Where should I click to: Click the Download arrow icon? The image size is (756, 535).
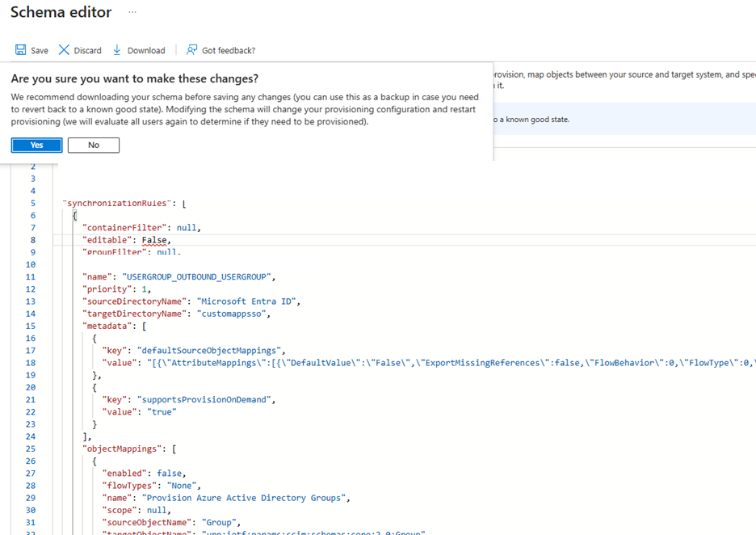point(116,49)
